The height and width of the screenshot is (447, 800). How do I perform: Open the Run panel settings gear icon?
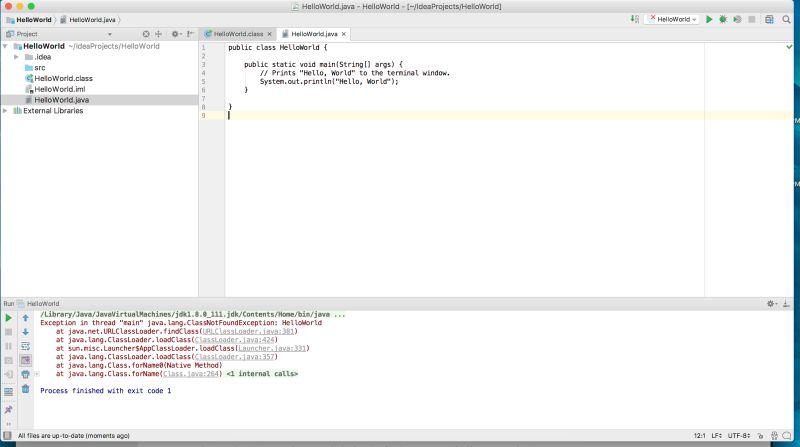tap(771, 304)
